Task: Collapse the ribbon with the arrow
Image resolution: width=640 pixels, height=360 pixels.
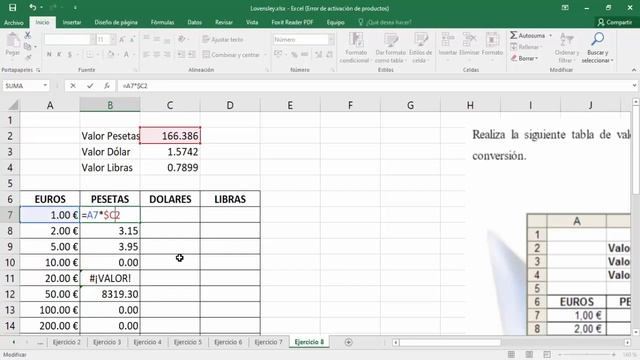Action: (x=634, y=70)
